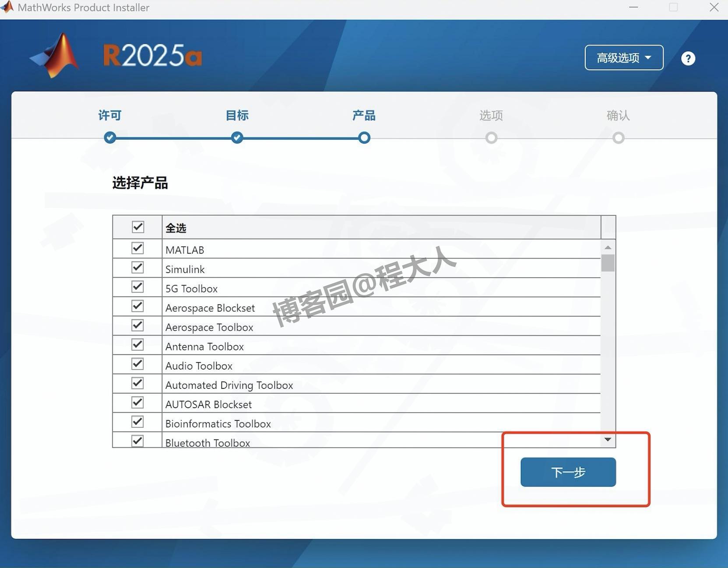This screenshot has height=568, width=728.
Task: Click the 确认 step indicator circle
Action: 618,138
